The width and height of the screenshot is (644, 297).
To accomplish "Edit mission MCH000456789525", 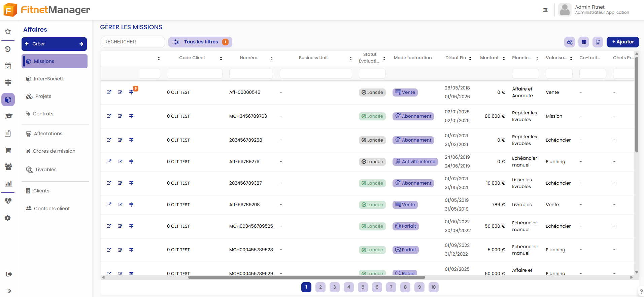I will tap(120, 226).
